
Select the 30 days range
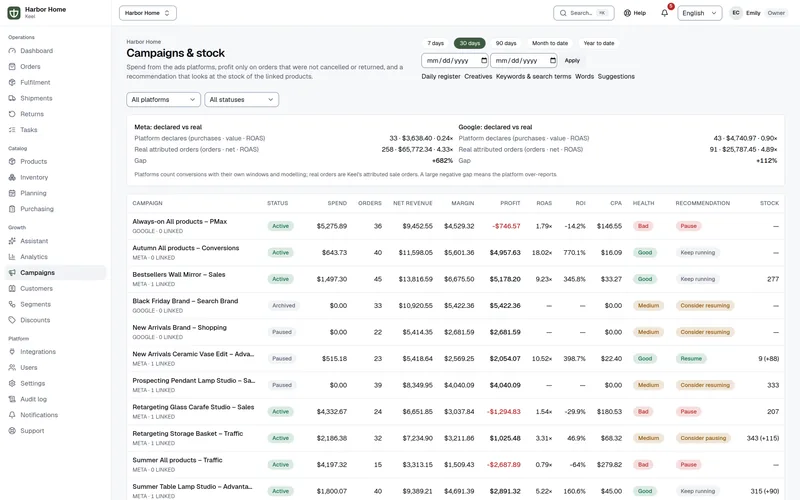469,43
